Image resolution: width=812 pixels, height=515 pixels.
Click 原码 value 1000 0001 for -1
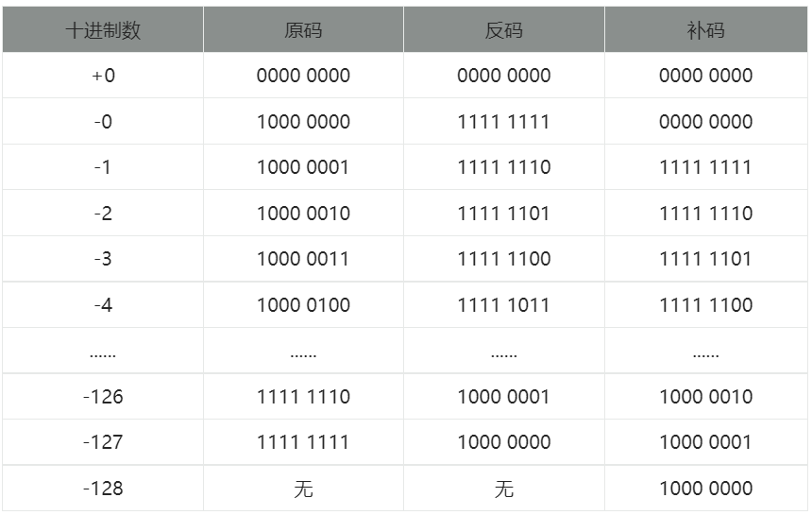[x=303, y=167]
